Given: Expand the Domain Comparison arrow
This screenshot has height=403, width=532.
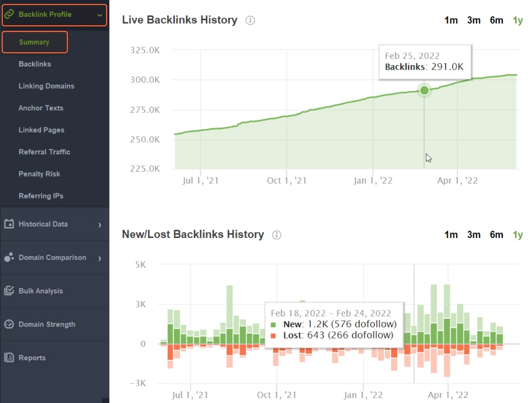Looking at the screenshot, I should (100, 259).
